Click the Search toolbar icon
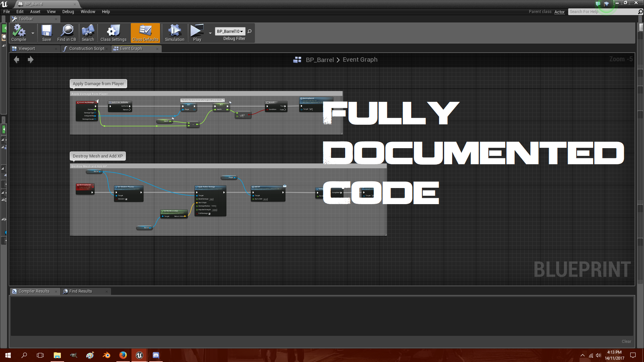 point(88,33)
